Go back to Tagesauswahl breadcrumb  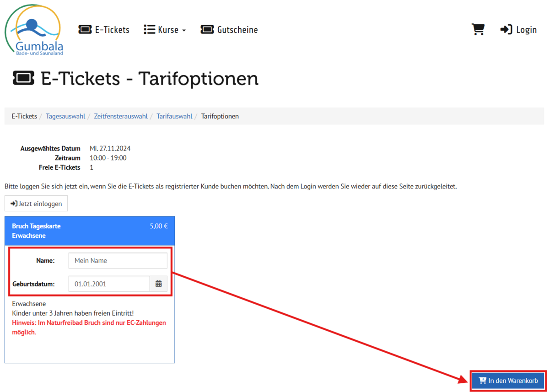(65, 116)
